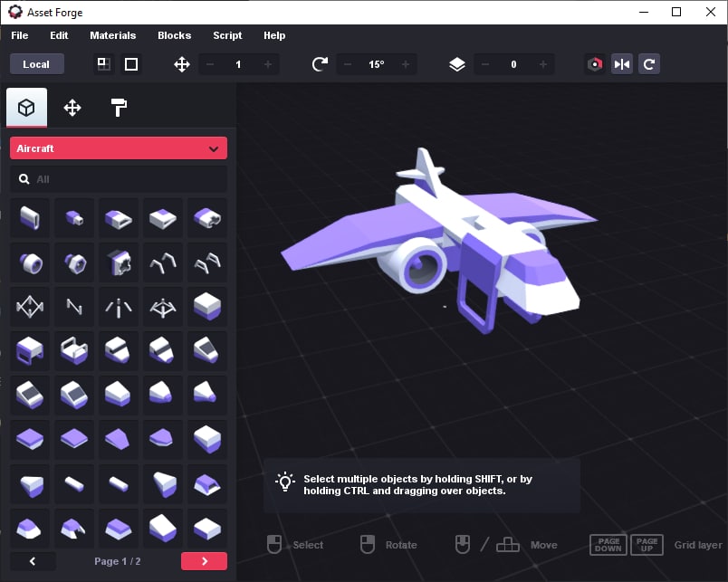Click the 'Grid layer' label
Screen dimensions: 728x582
(698, 545)
